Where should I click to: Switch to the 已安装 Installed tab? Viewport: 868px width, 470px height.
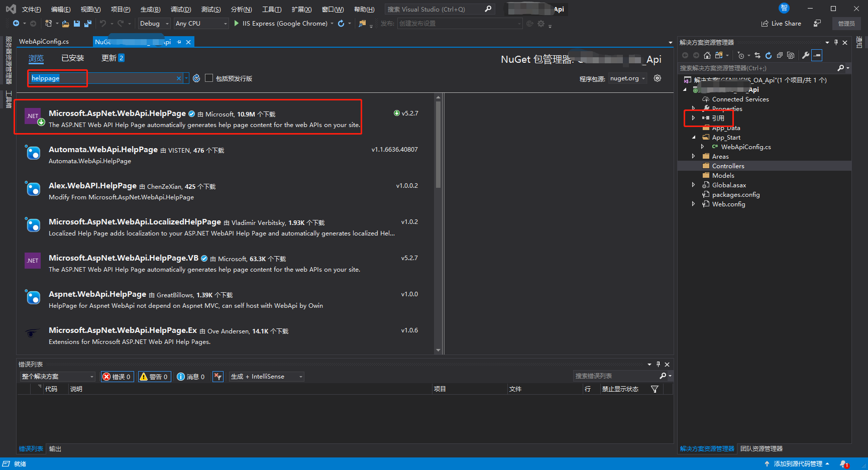(x=73, y=58)
